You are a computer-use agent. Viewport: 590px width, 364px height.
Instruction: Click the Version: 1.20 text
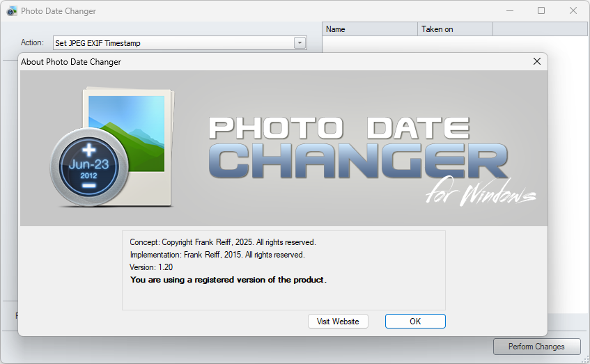tap(151, 267)
